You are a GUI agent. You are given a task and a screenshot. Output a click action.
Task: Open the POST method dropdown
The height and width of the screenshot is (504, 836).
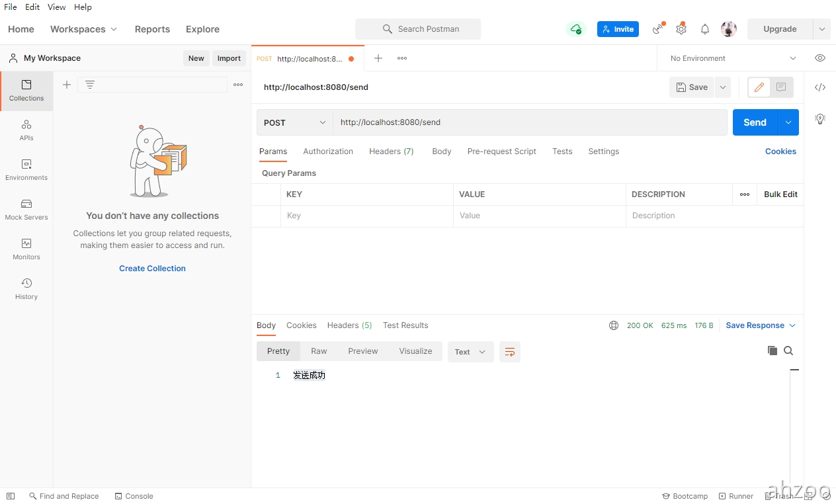click(x=295, y=122)
